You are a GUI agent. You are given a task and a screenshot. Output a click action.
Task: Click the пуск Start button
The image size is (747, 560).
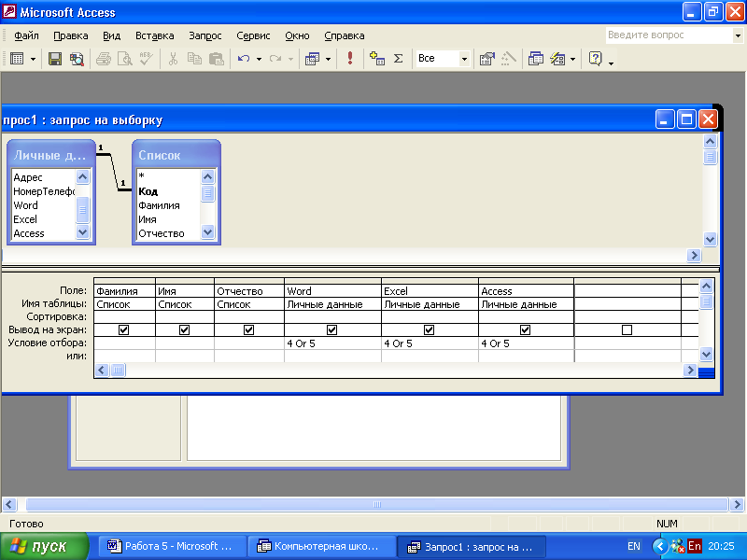click(x=44, y=546)
